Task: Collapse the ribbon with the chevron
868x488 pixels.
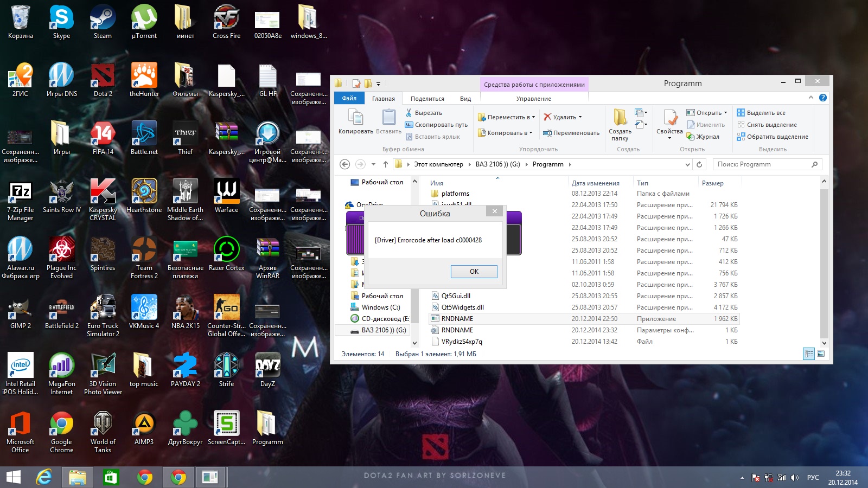Action: click(811, 98)
